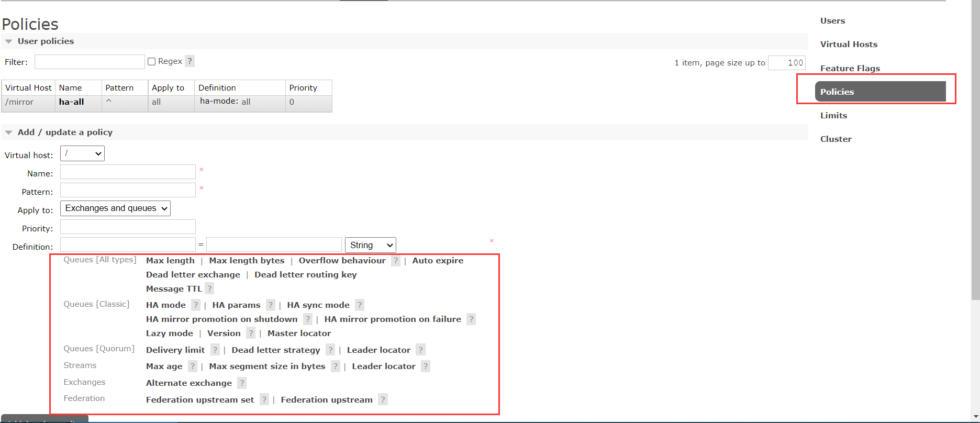Image resolution: width=980 pixels, height=423 pixels.
Task: Choose the Auto expire definition shortcut
Action: click(x=438, y=261)
